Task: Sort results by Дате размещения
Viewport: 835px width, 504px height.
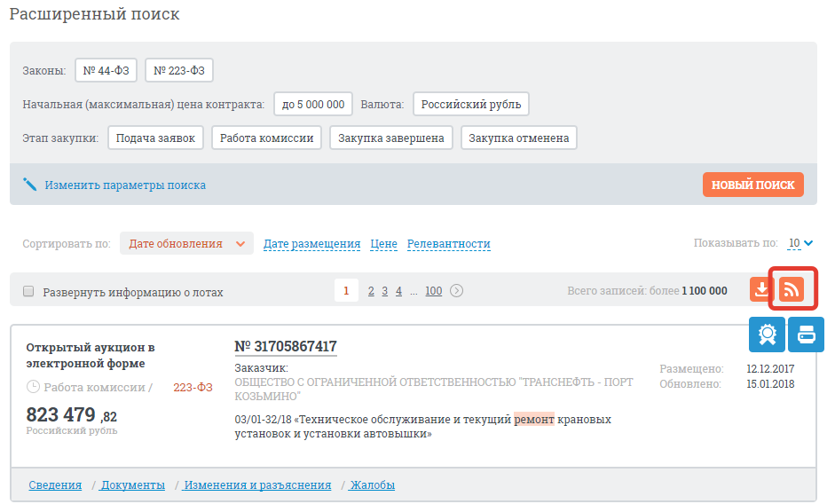Action: point(311,244)
